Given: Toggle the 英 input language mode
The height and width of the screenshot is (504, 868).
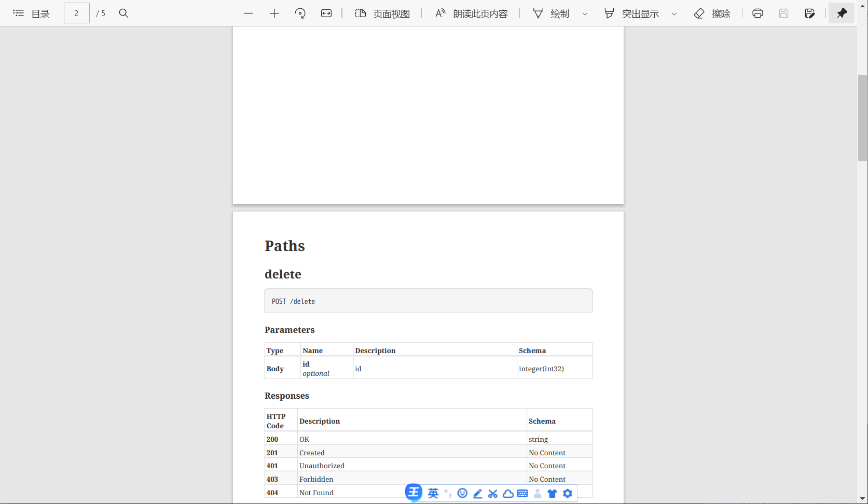Looking at the screenshot, I should [x=433, y=493].
